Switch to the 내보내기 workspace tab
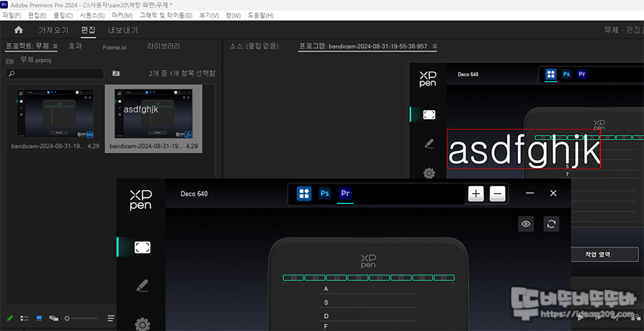644x331 pixels. tap(123, 30)
